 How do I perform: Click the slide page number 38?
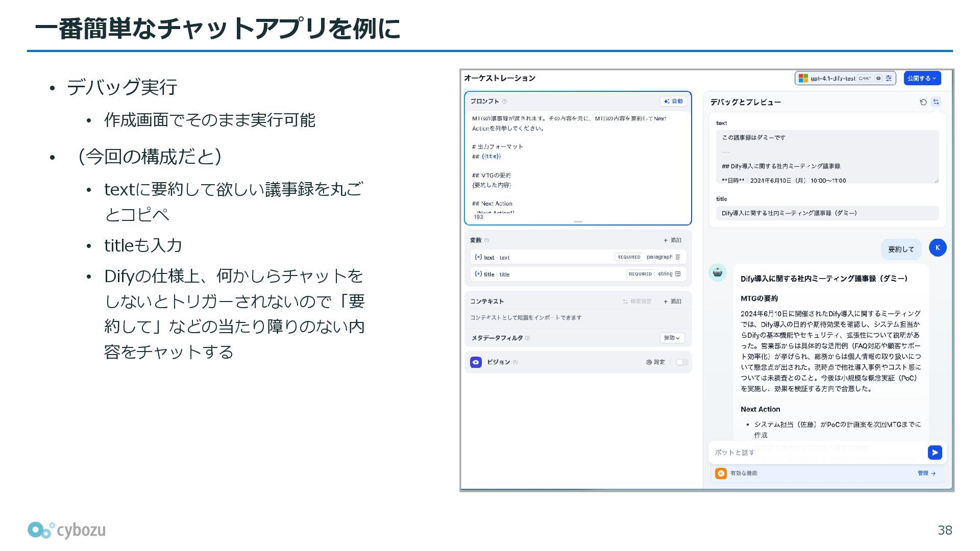click(945, 531)
